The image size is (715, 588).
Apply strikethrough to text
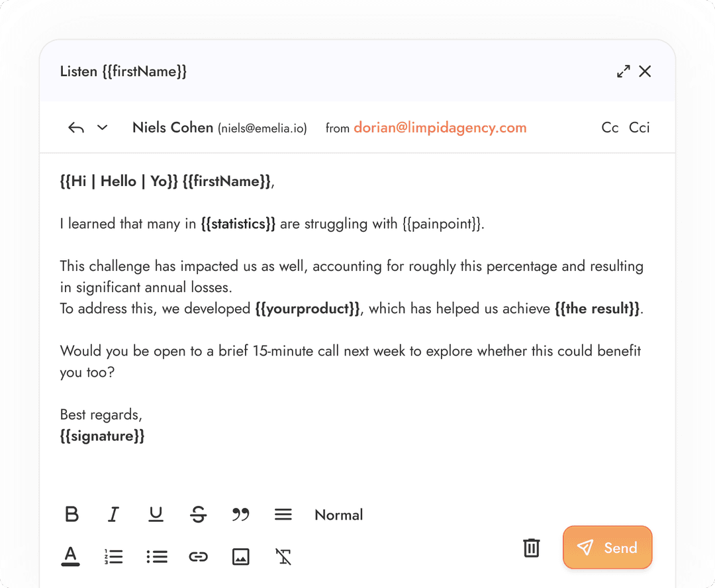pyautogui.click(x=198, y=514)
